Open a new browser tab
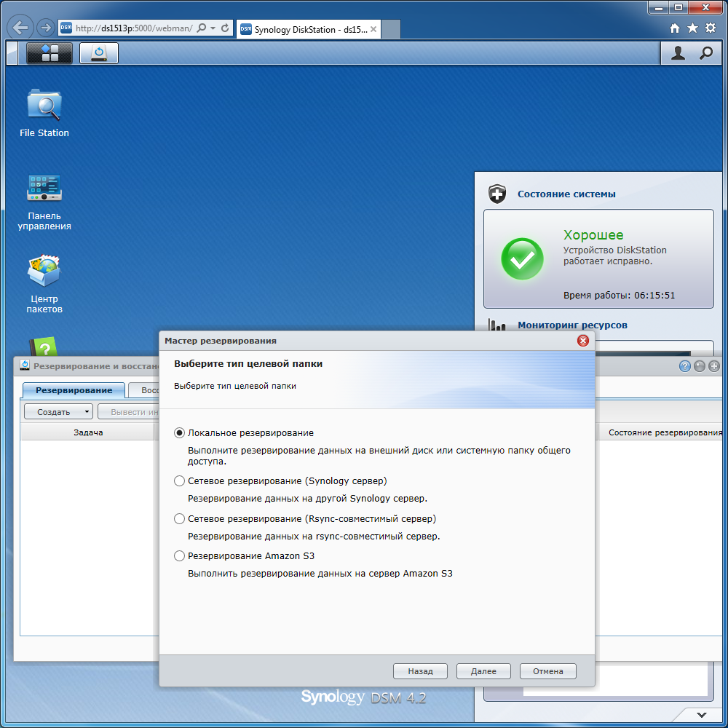 [391, 29]
